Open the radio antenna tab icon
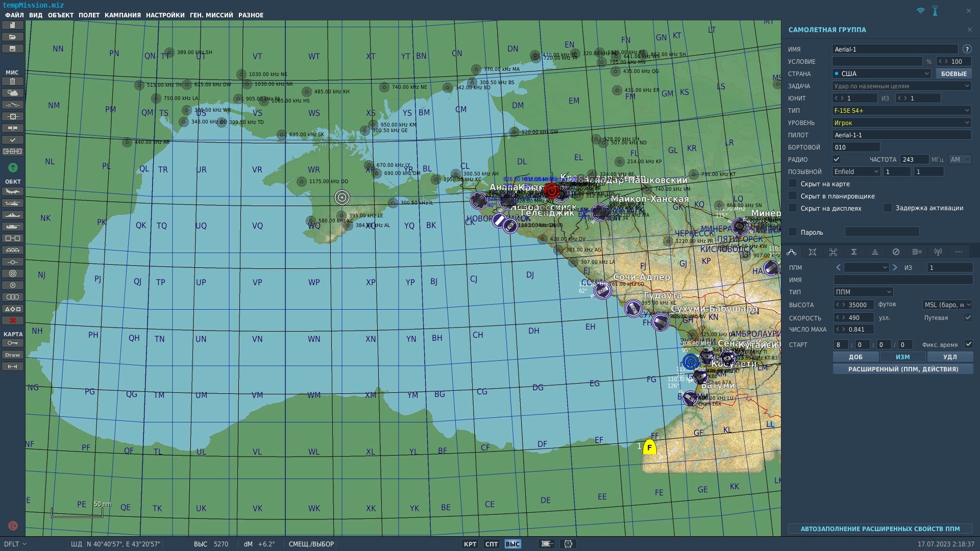The image size is (980, 551). point(938,252)
